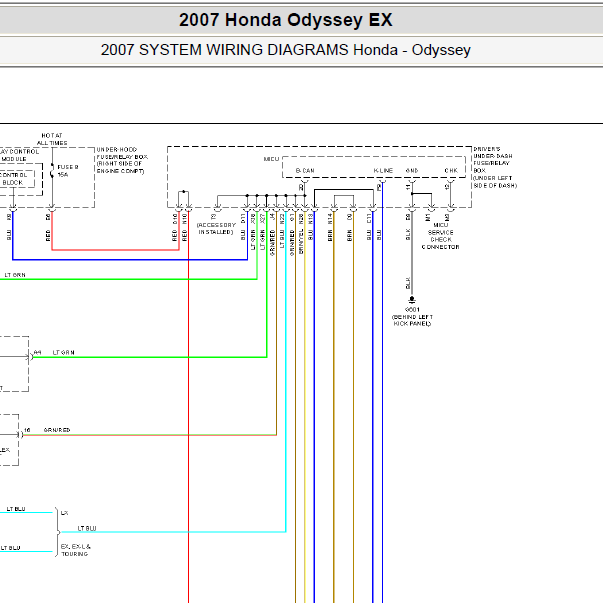This screenshot has width=603, height=603.
Task: Select the 'B-CAN' terminal label
Action: point(305,170)
